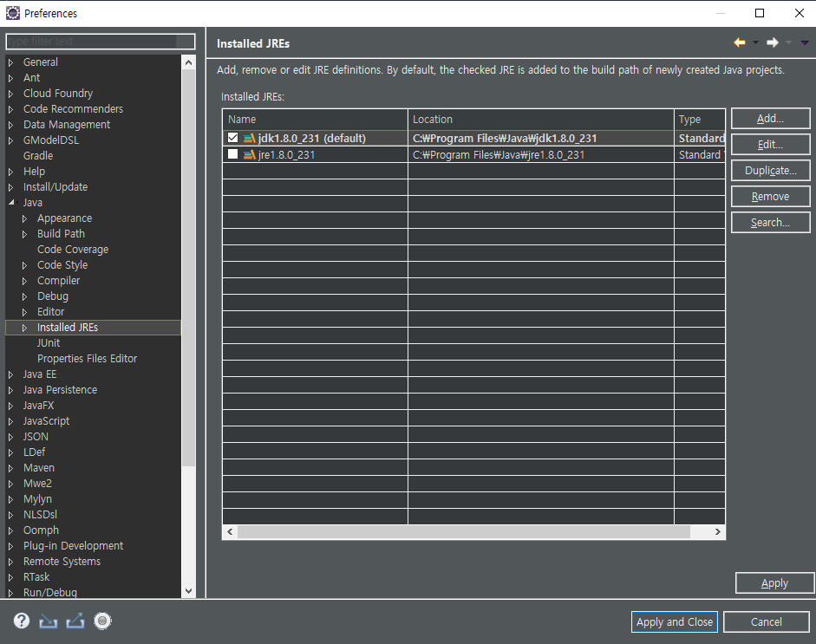
Task: Select Properties Files Editor item
Action: [87, 359]
